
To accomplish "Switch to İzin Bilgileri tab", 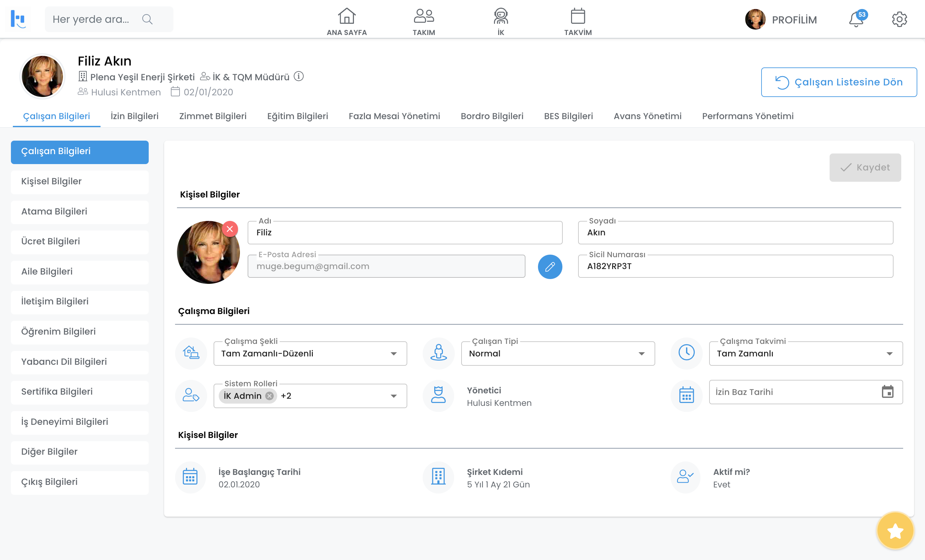I will (134, 116).
